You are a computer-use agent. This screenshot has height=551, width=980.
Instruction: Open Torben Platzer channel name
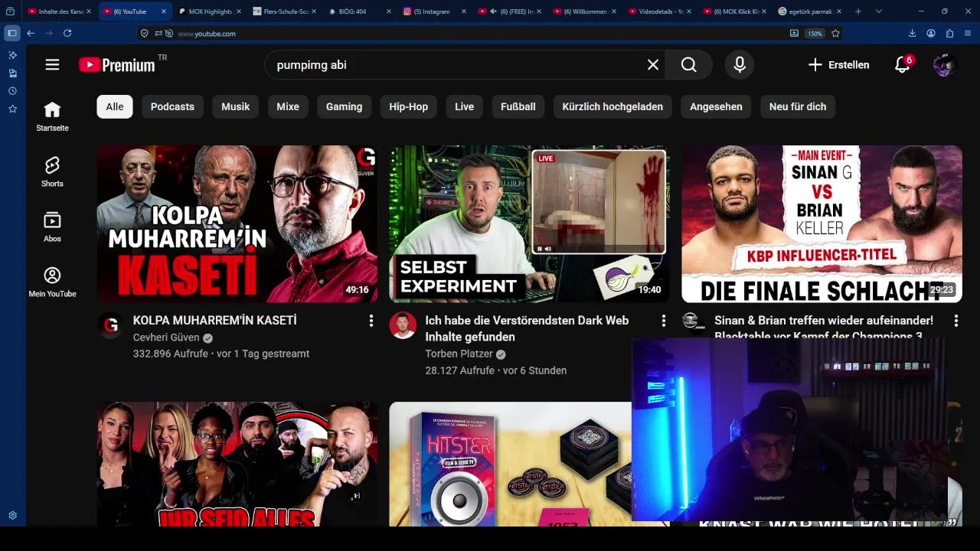pos(459,354)
